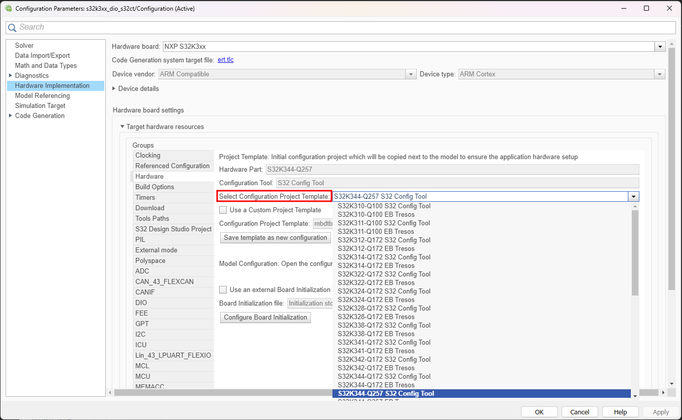
Task: Expand the Code Generation tree node
Action: pyautogui.click(x=10, y=116)
